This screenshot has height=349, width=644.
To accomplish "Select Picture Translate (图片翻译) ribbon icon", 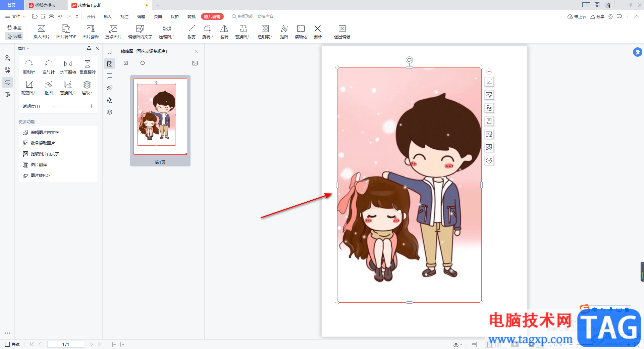I will coord(91,32).
